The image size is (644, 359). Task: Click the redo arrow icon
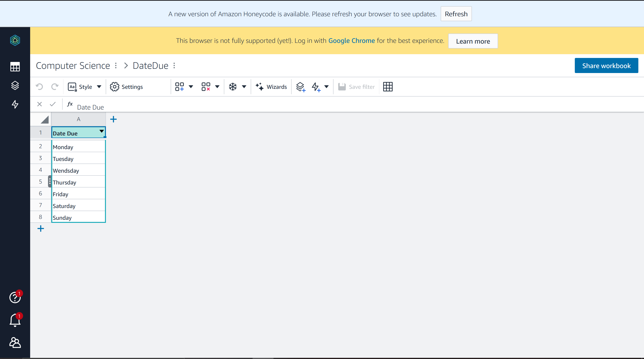point(55,87)
